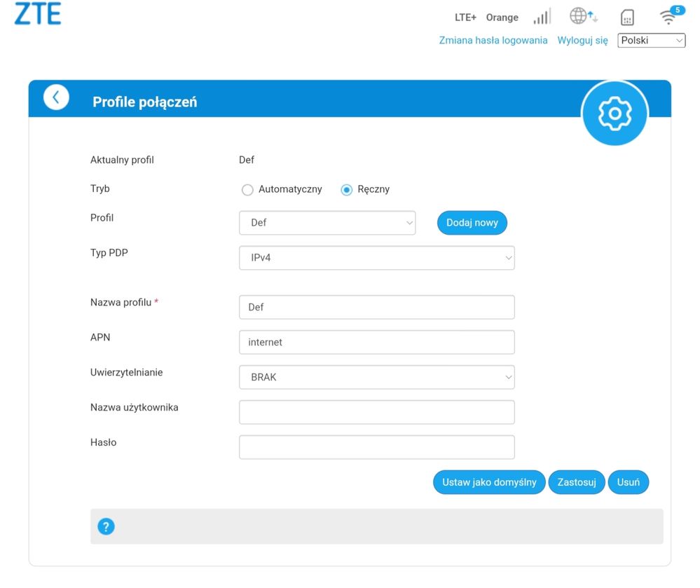Click the SIM card status icon

[627, 18]
